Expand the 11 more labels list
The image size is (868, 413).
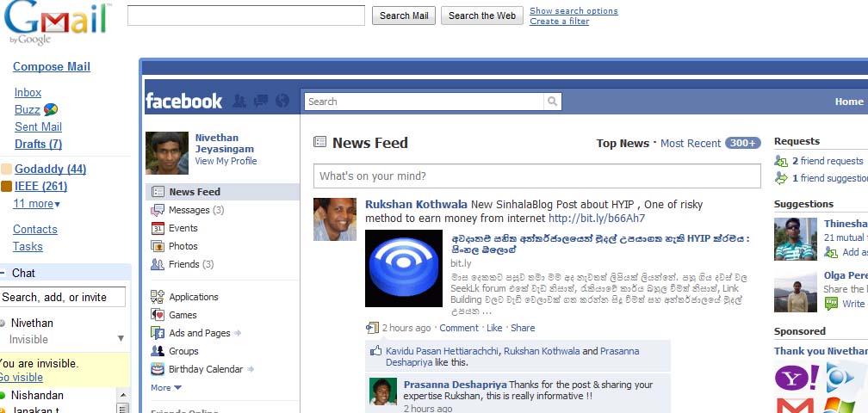point(36,203)
